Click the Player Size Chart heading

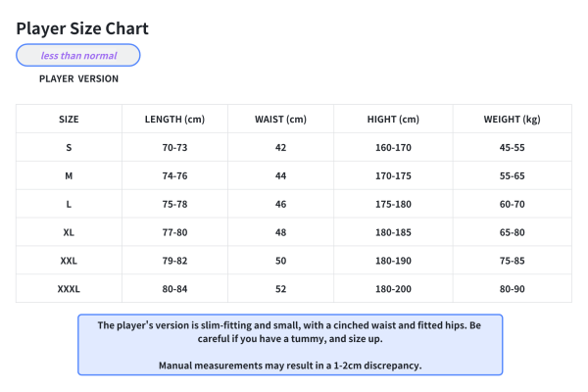coord(82,28)
